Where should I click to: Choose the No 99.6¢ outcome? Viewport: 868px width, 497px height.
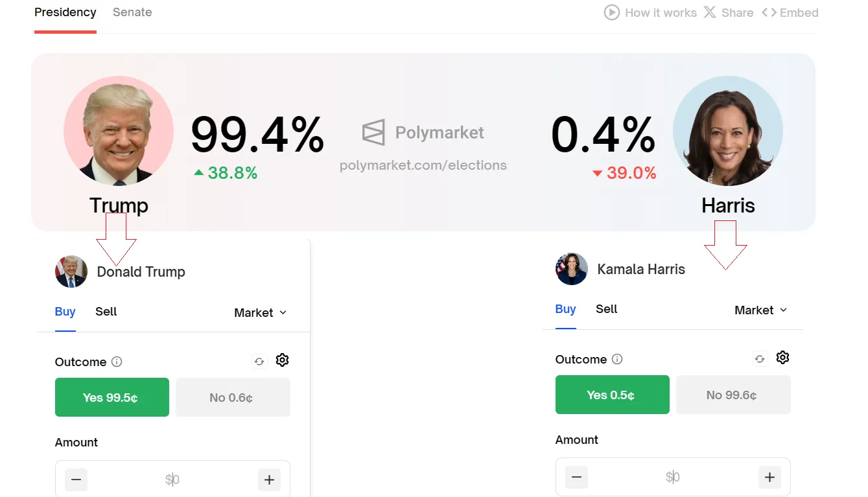(733, 395)
